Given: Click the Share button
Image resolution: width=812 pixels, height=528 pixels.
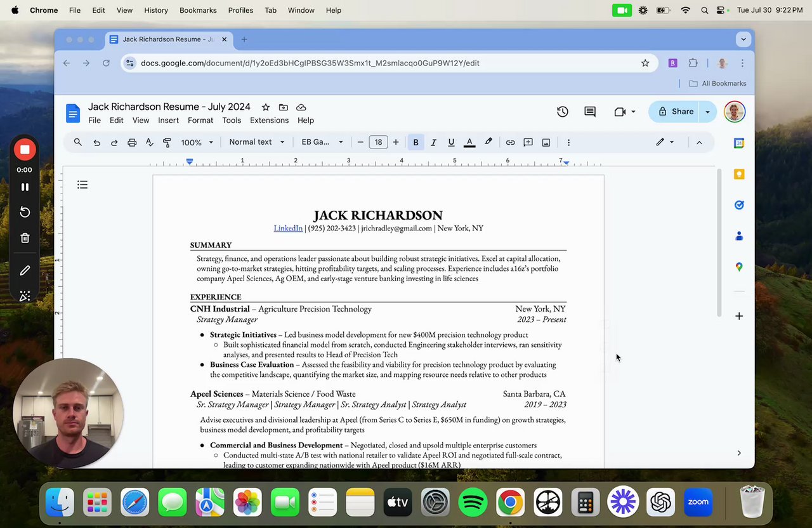Looking at the screenshot, I should [674, 112].
